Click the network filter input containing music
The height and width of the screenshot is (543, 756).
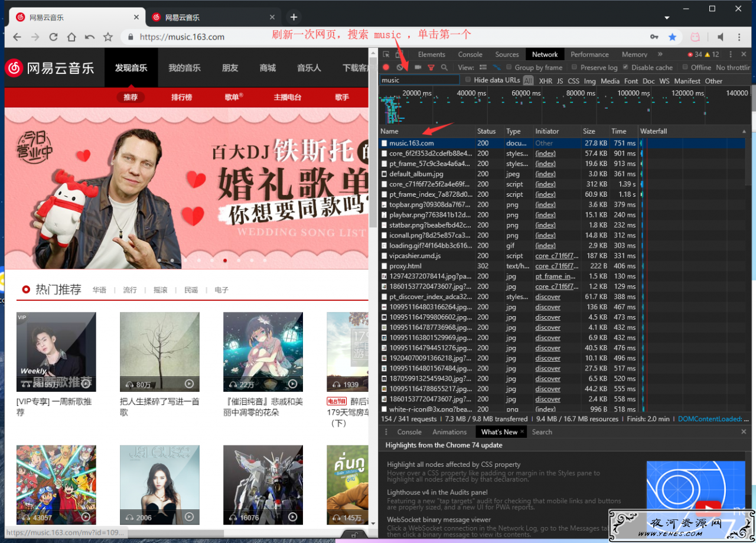[420, 80]
